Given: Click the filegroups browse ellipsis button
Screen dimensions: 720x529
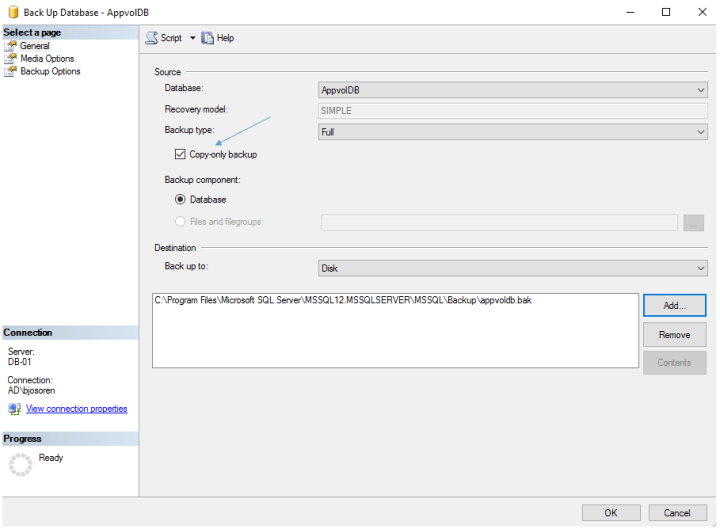Looking at the screenshot, I should coord(693,223).
